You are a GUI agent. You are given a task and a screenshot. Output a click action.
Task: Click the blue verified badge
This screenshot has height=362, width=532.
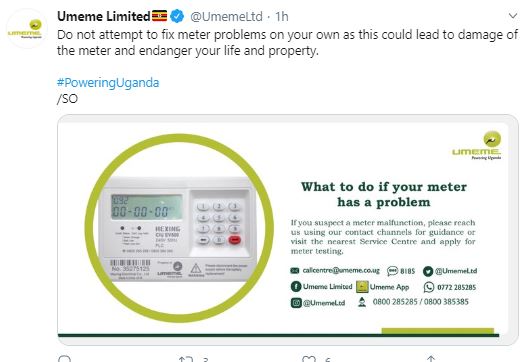[177, 16]
